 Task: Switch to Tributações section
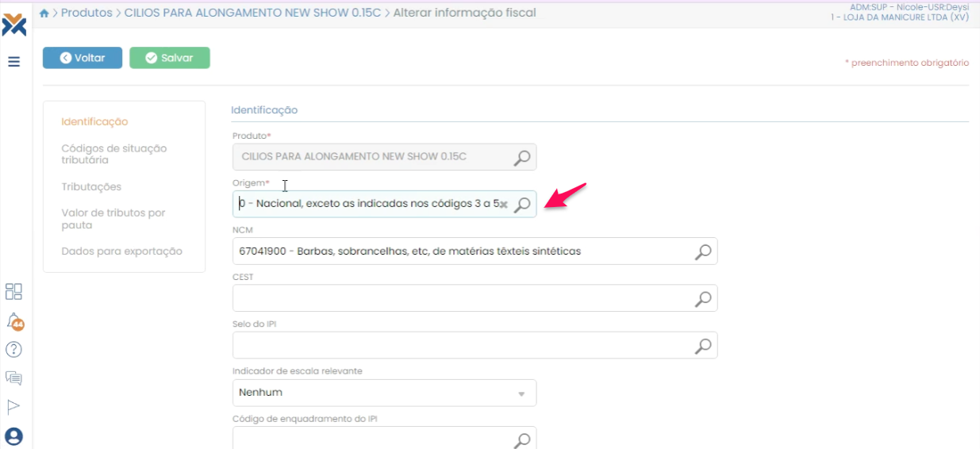point(91,186)
